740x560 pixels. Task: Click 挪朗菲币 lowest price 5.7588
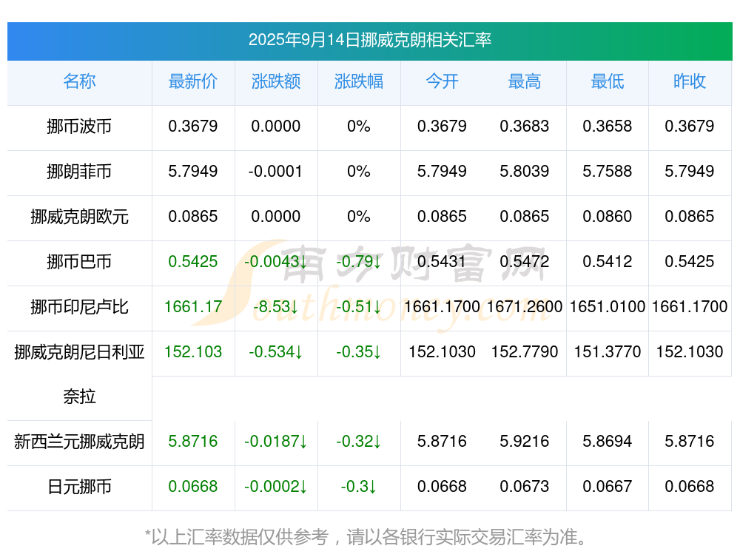(608, 172)
